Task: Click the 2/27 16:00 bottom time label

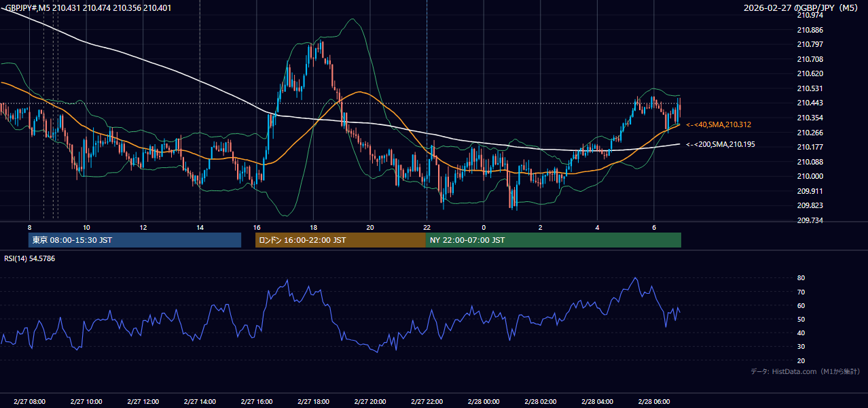Action: [257, 401]
